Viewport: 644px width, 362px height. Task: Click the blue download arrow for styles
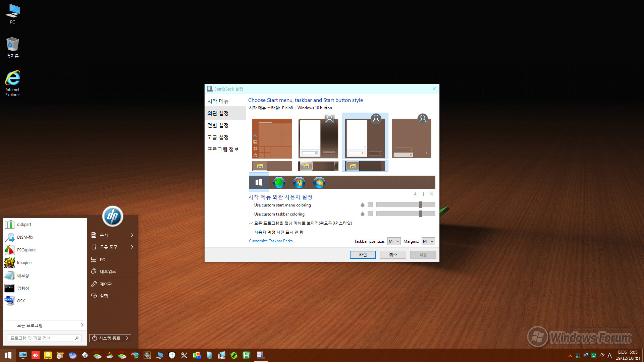415,194
